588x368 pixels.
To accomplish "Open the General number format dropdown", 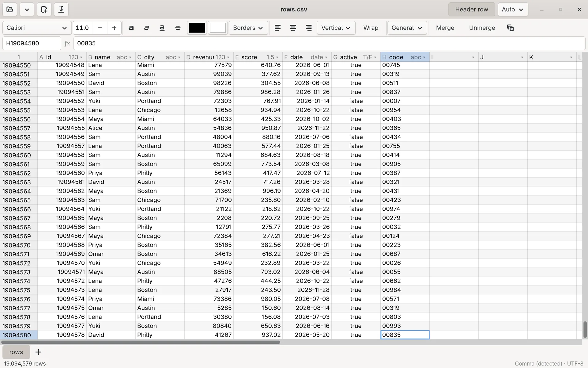I will pyautogui.click(x=407, y=28).
